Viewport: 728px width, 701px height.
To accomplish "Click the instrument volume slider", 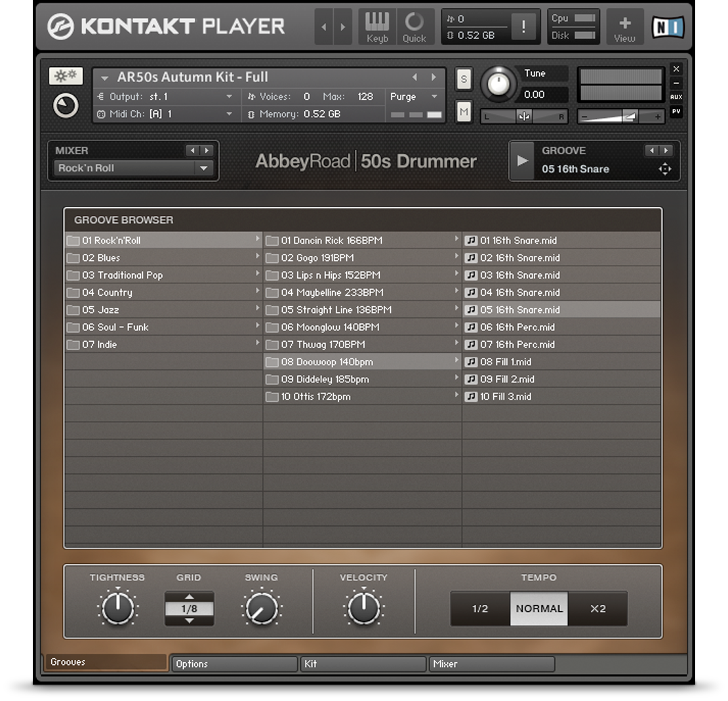I will [620, 117].
